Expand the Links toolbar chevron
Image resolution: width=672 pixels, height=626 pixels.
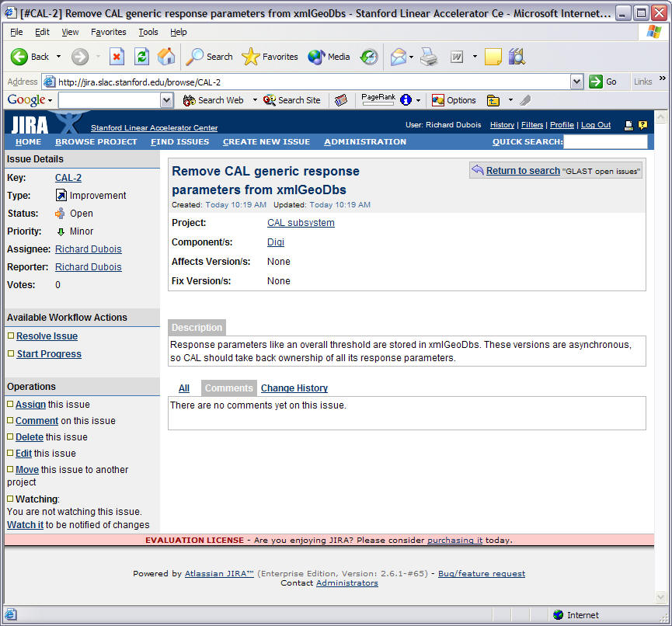[x=663, y=78]
